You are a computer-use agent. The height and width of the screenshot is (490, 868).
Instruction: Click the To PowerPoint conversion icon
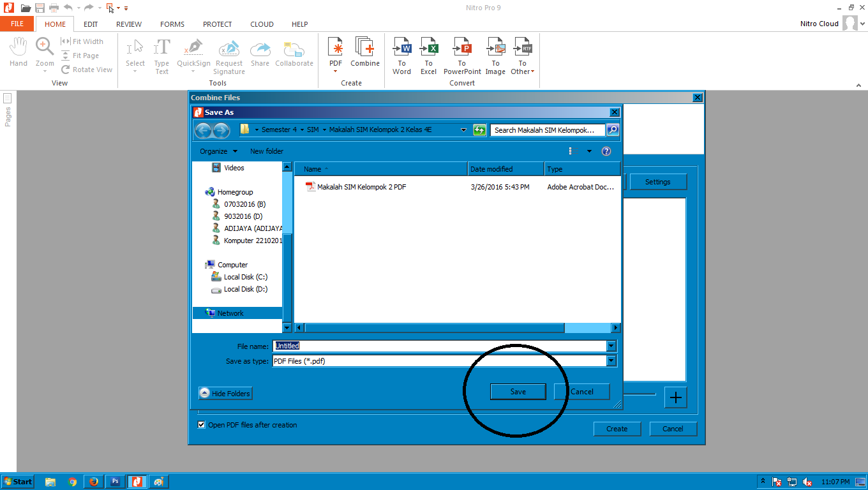click(x=461, y=54)
